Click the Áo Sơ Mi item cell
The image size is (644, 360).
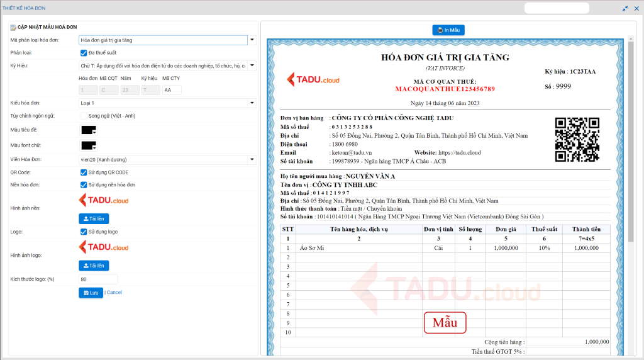point(359,248)
